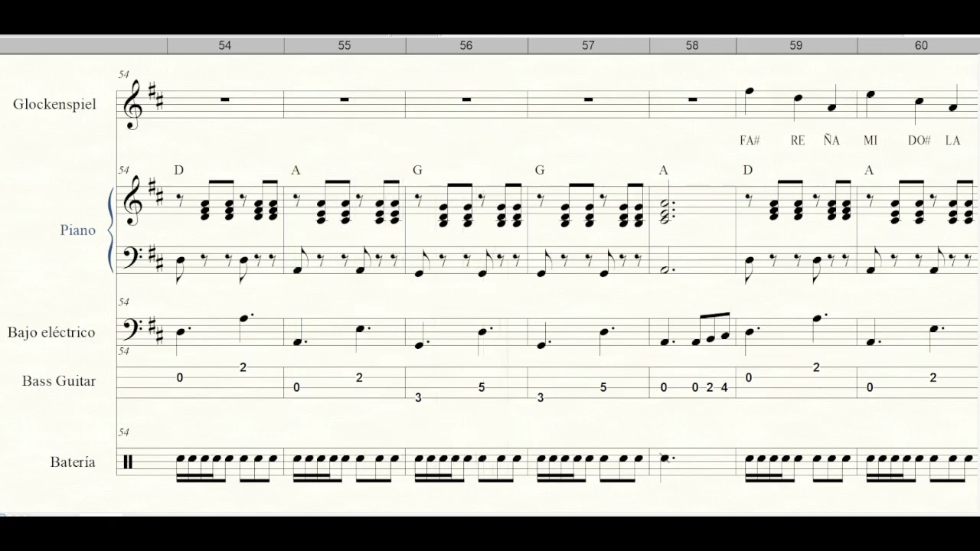Click the ÑA lyric under Glockenspiel
Viewport: 980px width, 551px height.
[831, 140]
